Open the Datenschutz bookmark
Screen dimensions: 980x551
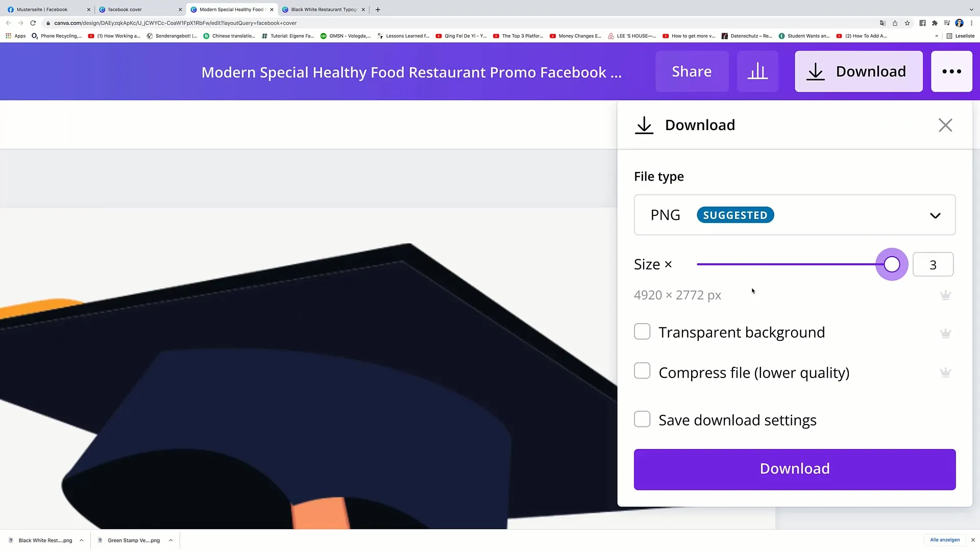[x=747, y=36]
